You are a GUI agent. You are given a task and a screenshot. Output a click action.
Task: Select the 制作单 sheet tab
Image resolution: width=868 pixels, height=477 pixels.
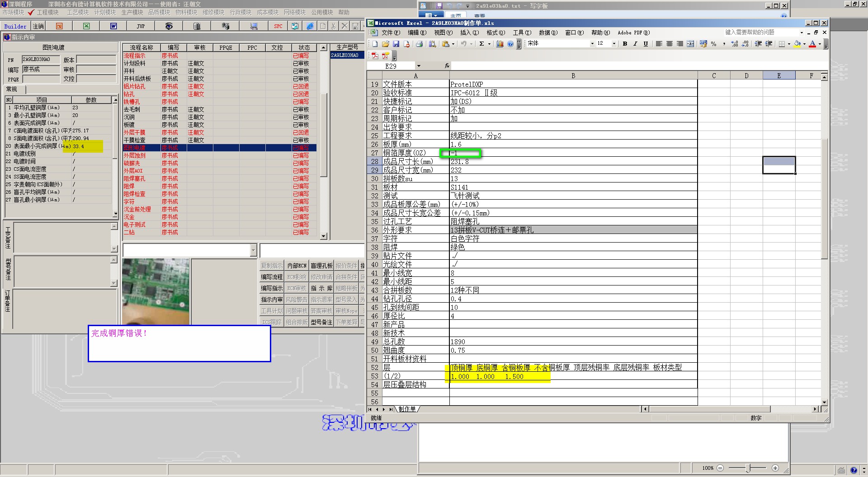(407, 409)
